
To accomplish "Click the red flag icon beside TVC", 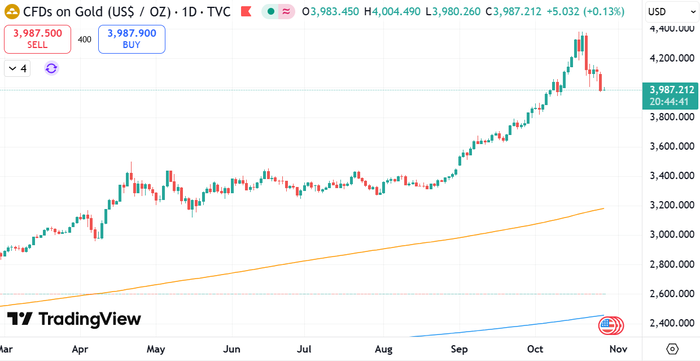I will click(246, 12).
